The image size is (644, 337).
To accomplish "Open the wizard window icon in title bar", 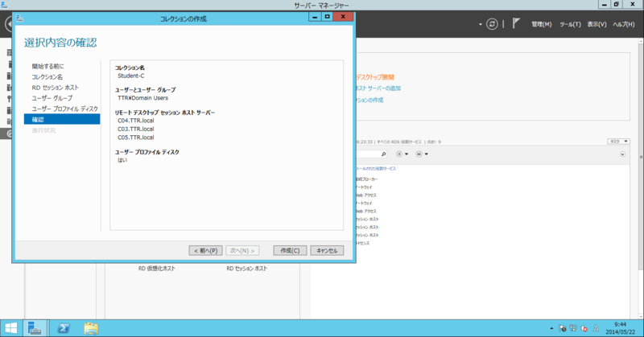I will (x=19, y=18).
